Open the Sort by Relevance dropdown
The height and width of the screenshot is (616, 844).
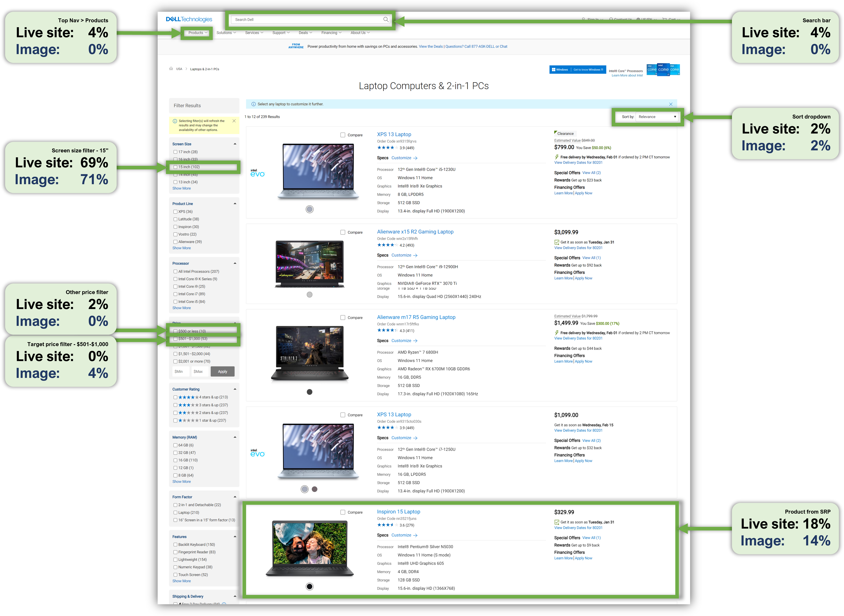pos(657,117)
